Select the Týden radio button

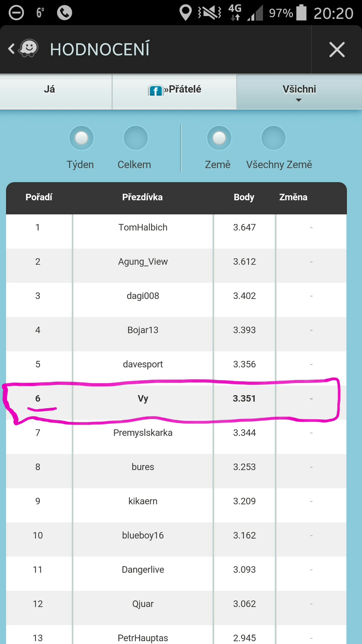tap(81, 138)
